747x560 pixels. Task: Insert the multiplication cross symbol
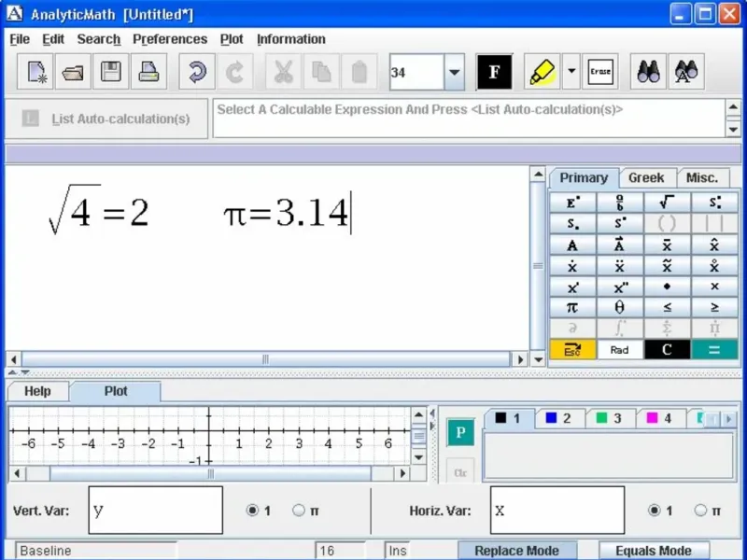713,287
